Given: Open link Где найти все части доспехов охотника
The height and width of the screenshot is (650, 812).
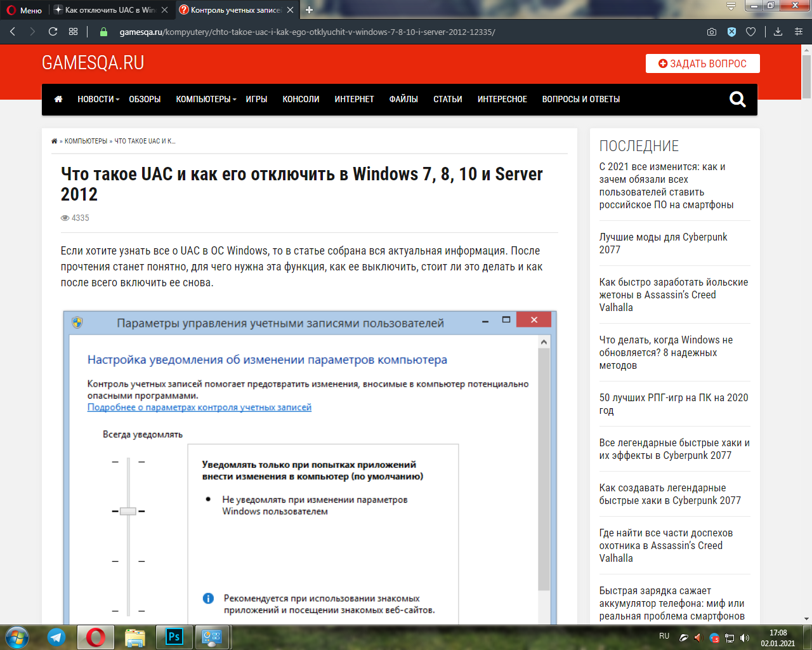Looking at the screenshot, I should tap(665, 545).
